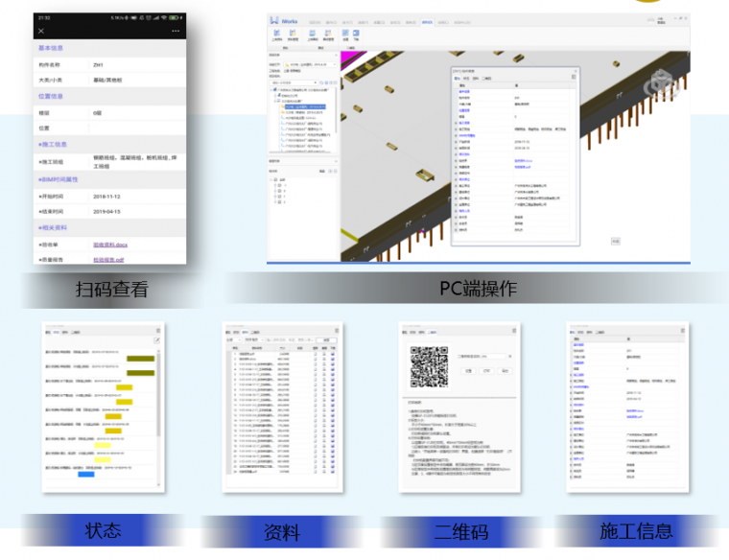Select the highlighted ribbon tab in iWorks

tap(428, 20)
